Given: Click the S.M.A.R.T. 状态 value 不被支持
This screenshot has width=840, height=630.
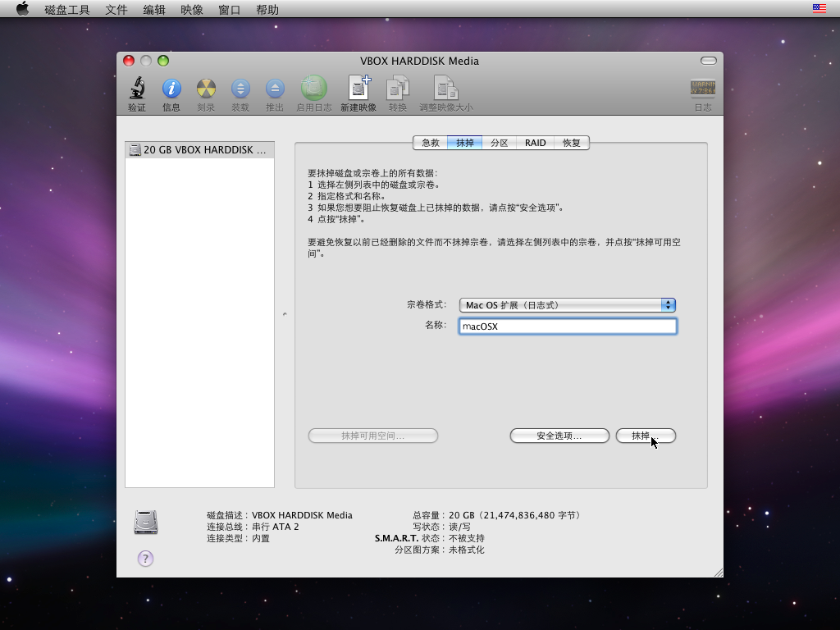Looking at the screenshot, I should coord(467,538).
